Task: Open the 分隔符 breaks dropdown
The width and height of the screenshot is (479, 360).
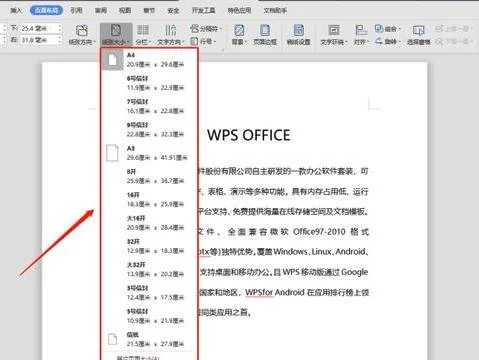Action: point(206,29)
